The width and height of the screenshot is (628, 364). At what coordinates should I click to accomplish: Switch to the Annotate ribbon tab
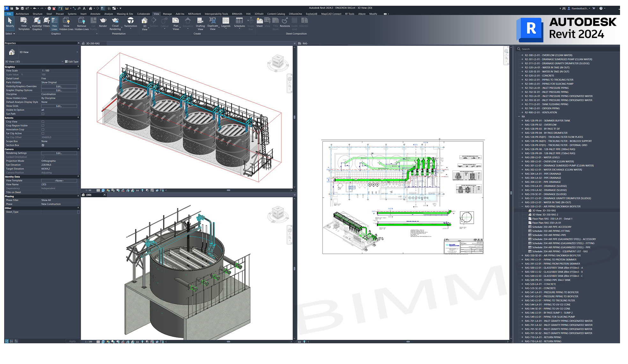(x=95, y=14)
